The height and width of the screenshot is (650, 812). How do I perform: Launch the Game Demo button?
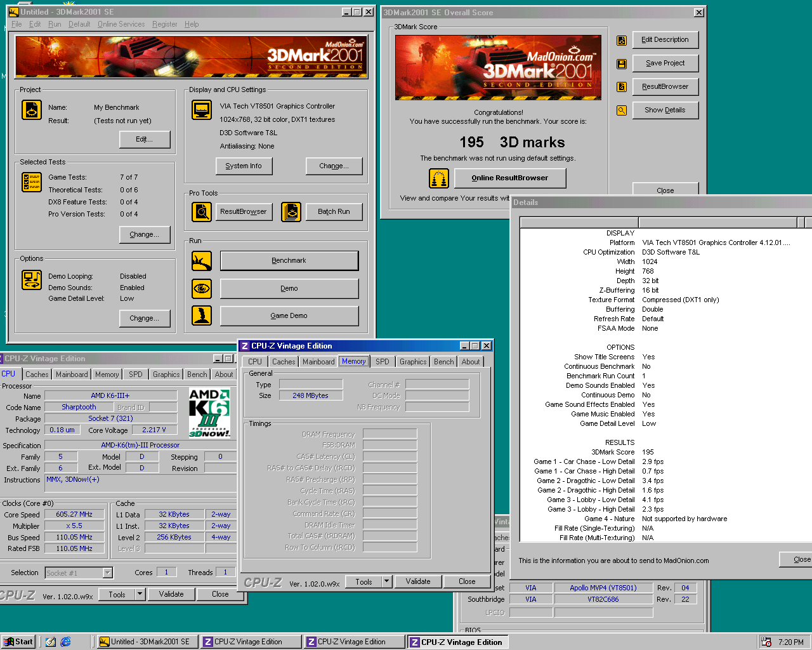289,315
